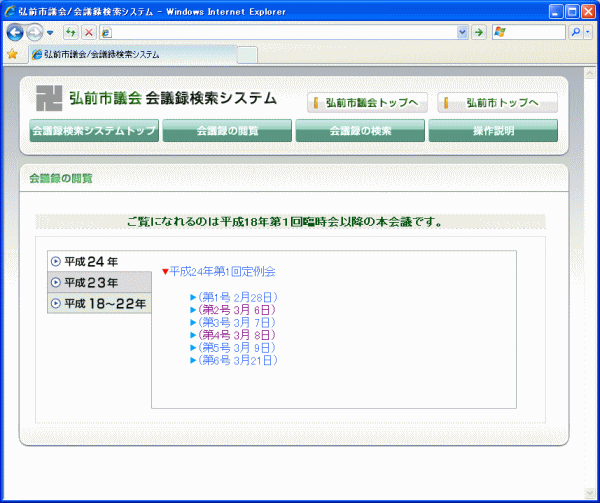Screen dimensions: 600x503
Task: Open the 会議録の検索 menu button
Action: [360, 130]
